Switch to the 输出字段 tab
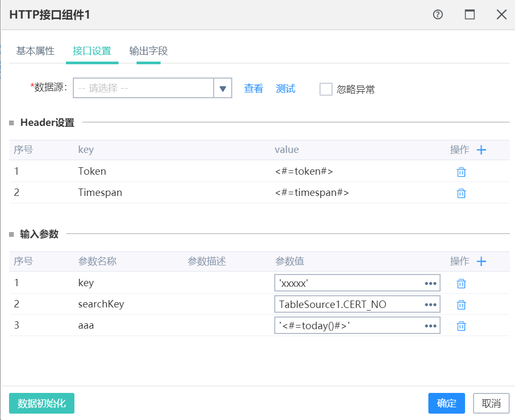The height and width of the screenshot is (420, 515). (x=148, y=51)
